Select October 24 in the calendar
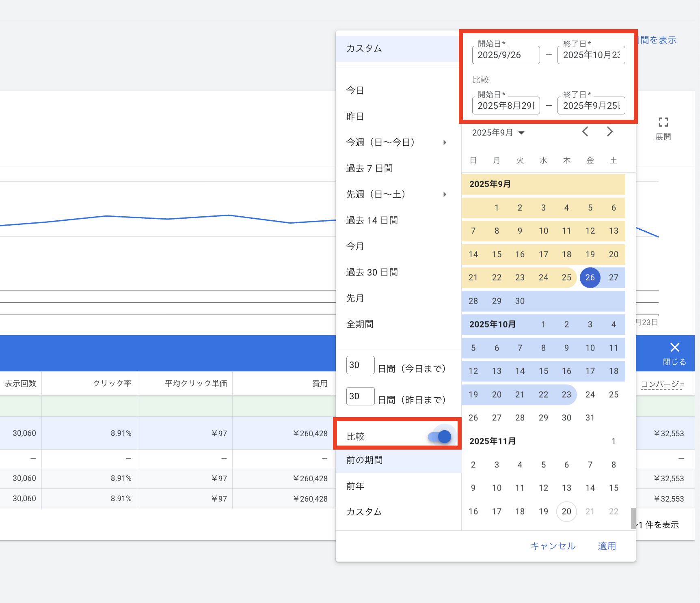Viewport: 700px width, 603px height. 590,395
